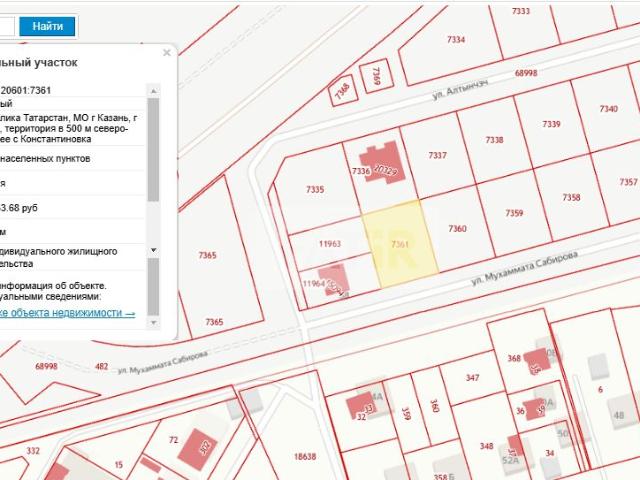The height and width of the screenshot is (480, 640).
Task: Select small parcel 7369
Action: pyautogui.click(x=376, y=76)
